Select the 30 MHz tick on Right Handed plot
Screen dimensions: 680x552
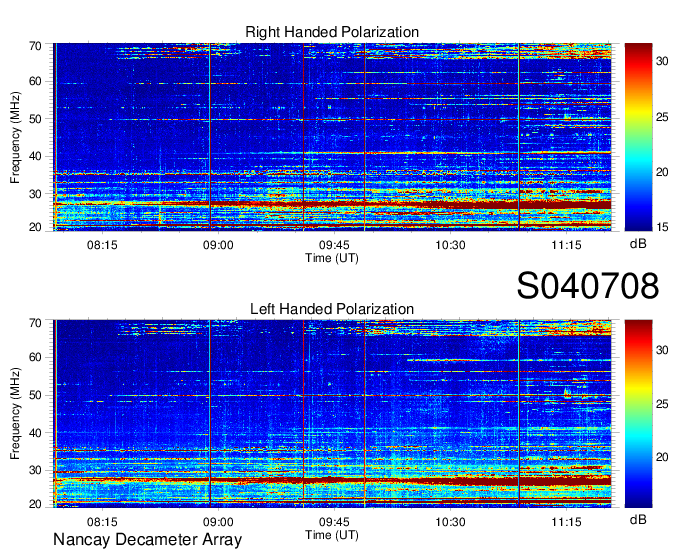35,194
